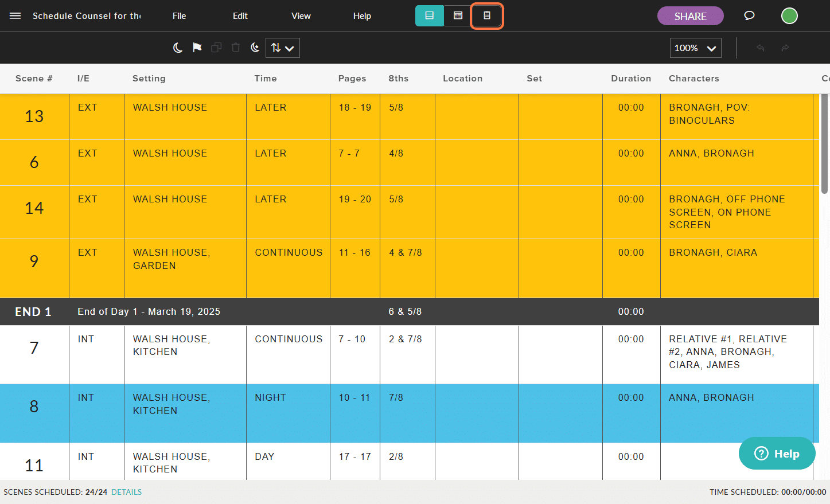Select the stripboard list view icon
Screen dimensions: 830x504
click(430, 15)
